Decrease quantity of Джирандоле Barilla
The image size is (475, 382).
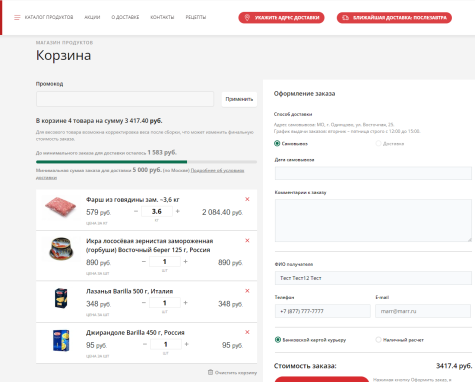tap(145, 344)
